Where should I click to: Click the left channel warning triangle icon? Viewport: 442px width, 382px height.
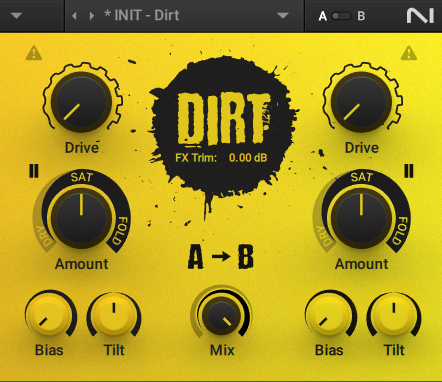tap(34, 53)
